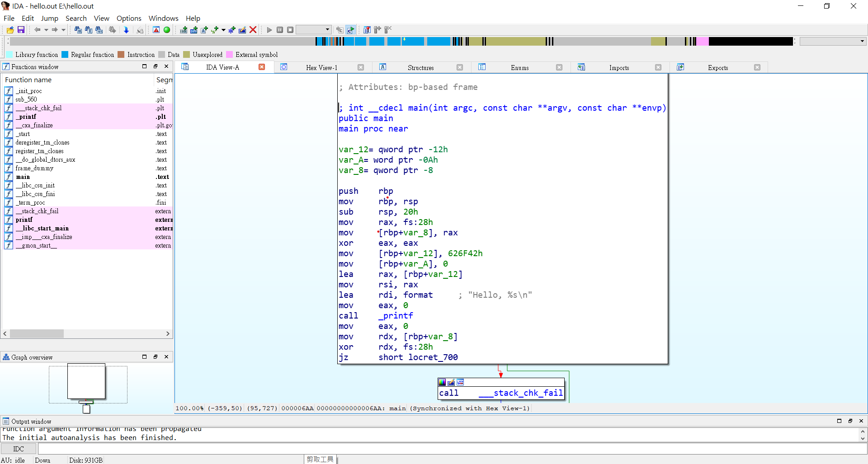Click the breakpoint list toolbar icon
Image resolution: width=868 pixels, height=464 pixels.
tap(367, 30)
